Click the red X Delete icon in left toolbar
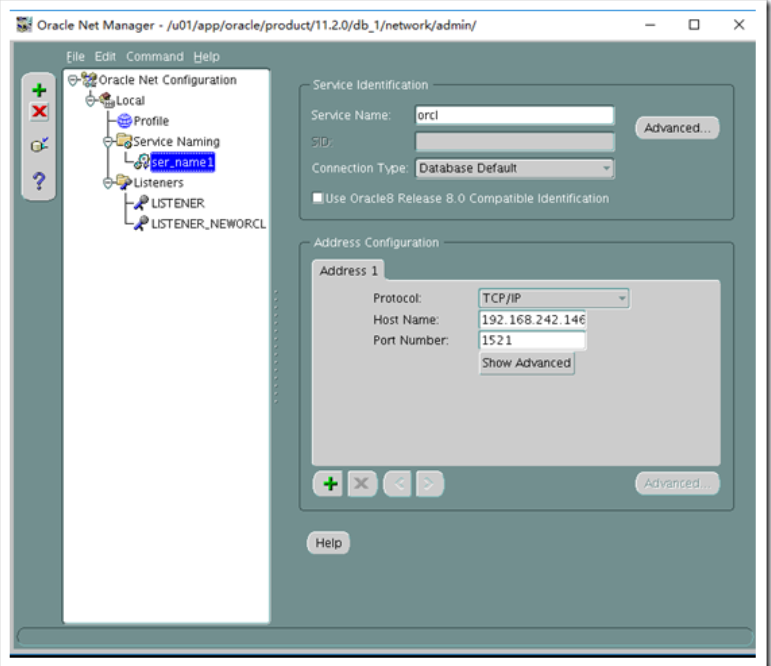771x666 pixels. click(39, 111)
